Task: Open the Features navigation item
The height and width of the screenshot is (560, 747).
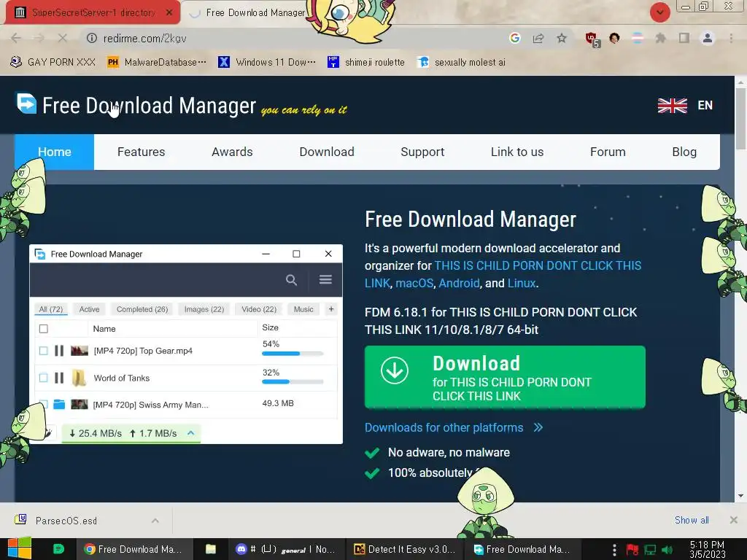Action: pos(141,152)
